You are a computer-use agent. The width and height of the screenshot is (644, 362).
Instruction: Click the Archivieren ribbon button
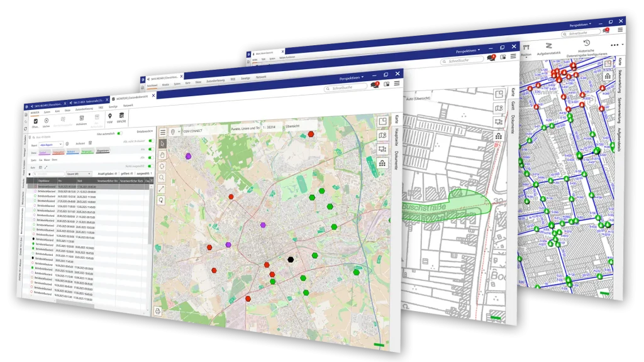click(81, 120)
